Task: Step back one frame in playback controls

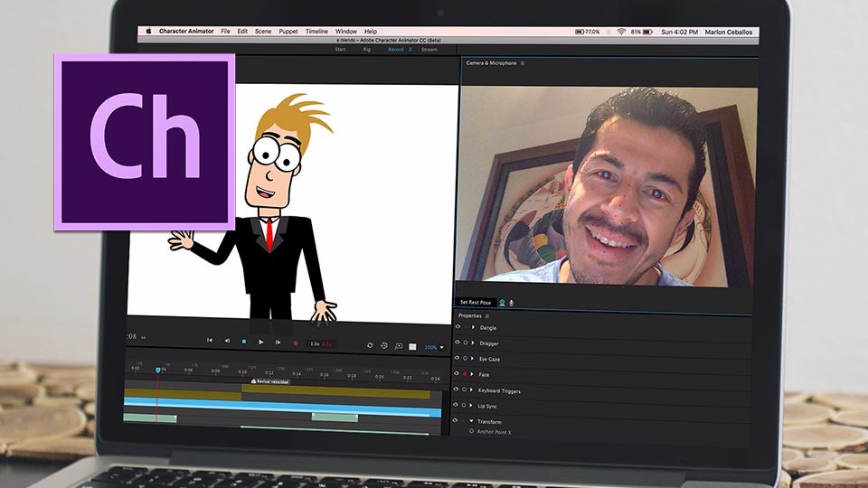Action: 227,341
